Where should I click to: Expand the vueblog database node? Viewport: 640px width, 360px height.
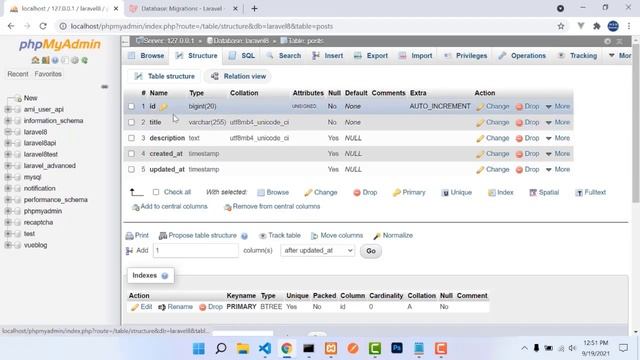8,245
